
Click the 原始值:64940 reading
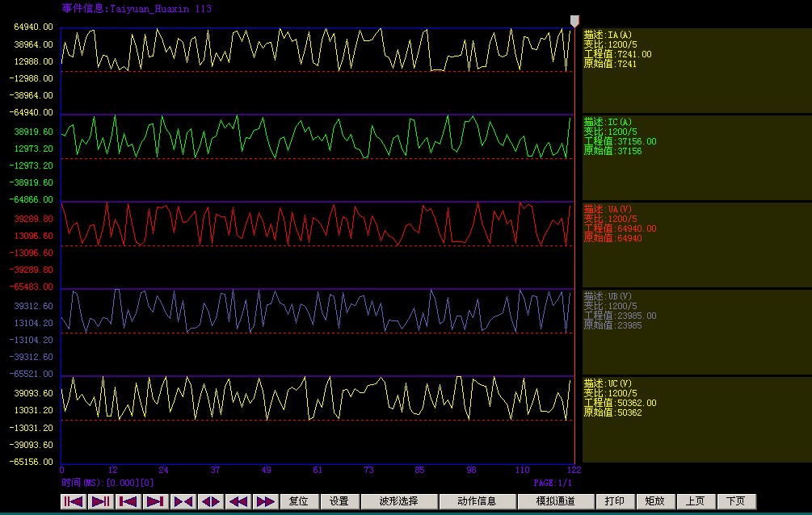click(613, 238)
